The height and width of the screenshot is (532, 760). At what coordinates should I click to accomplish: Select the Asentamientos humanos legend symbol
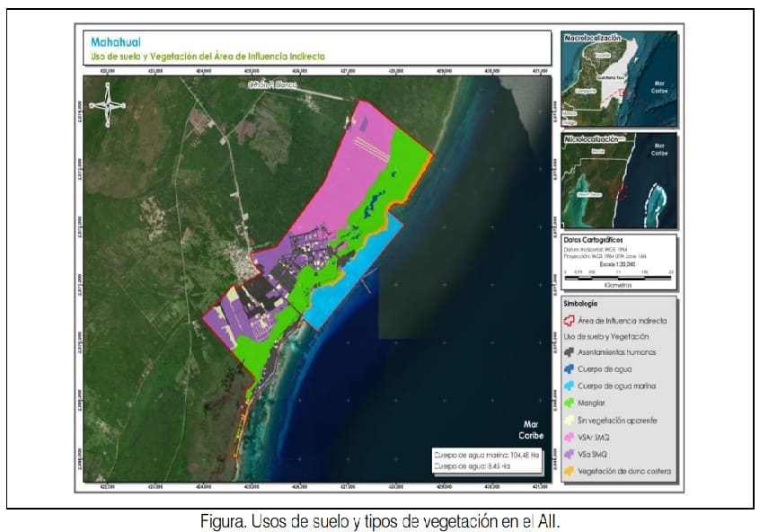click(x=569, y=352)
